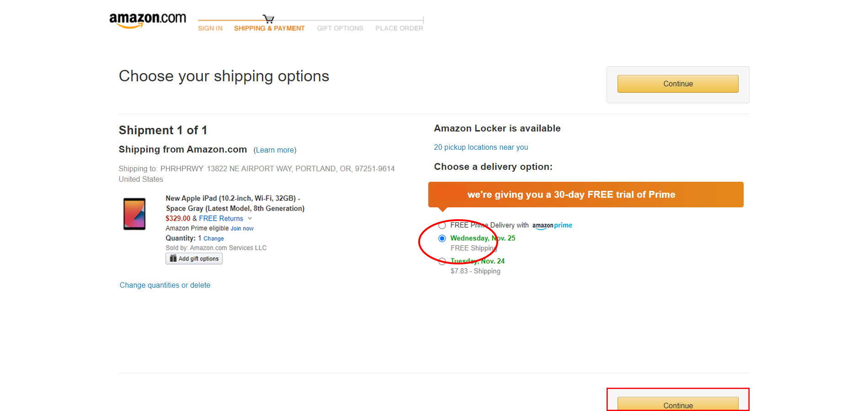Open 20 pickup locations near you link
The image size is (868, 411).
coord(481,148)
